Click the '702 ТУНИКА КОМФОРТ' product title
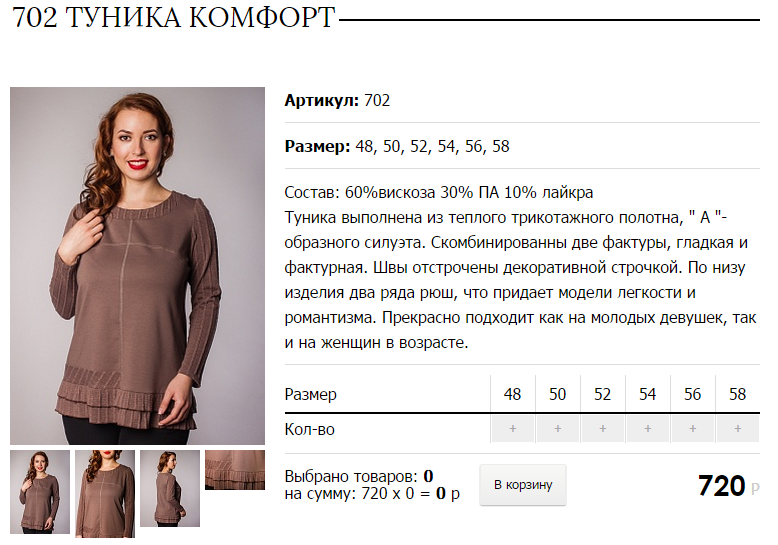 [x=174, y=18]
